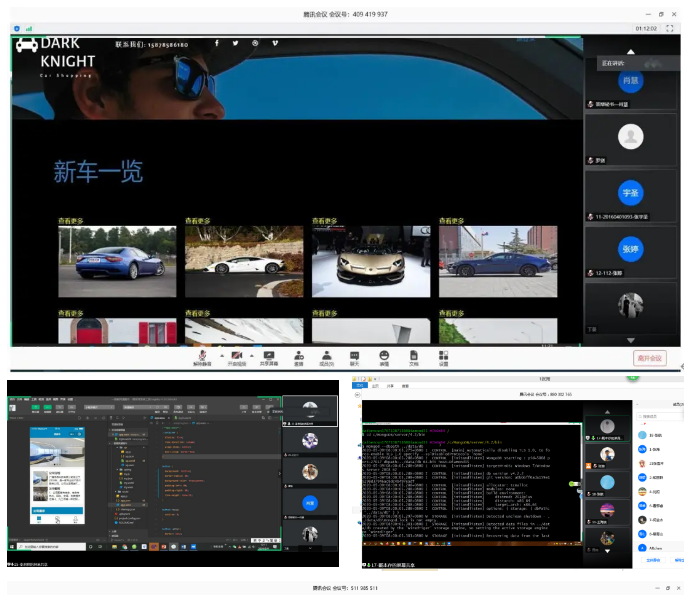
Task: Open the dark blue Mustang photo
Action: [498, 261]
